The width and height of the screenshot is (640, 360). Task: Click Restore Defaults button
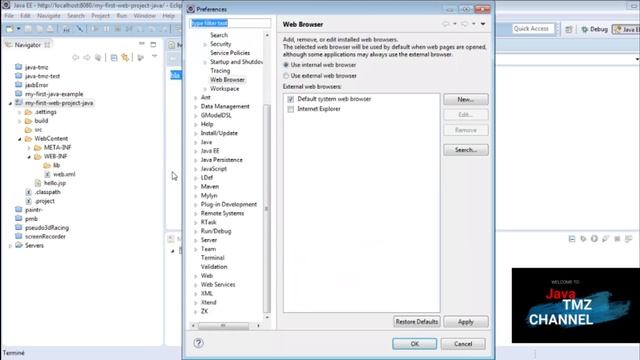coord(417,322)
